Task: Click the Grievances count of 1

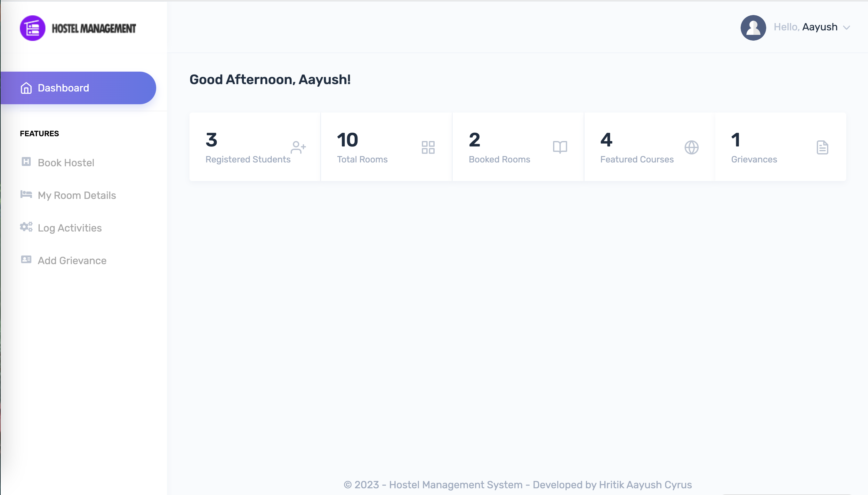Action: coord(735,139)
